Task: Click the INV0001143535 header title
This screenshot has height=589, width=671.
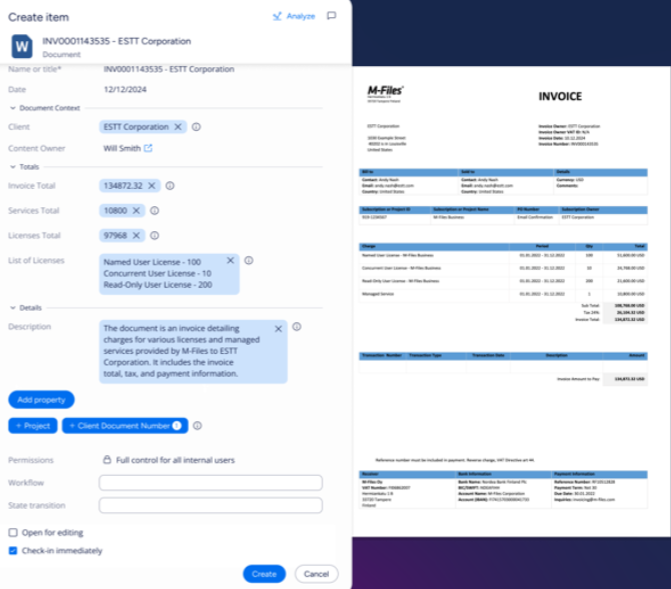Action: pos(116,41)
